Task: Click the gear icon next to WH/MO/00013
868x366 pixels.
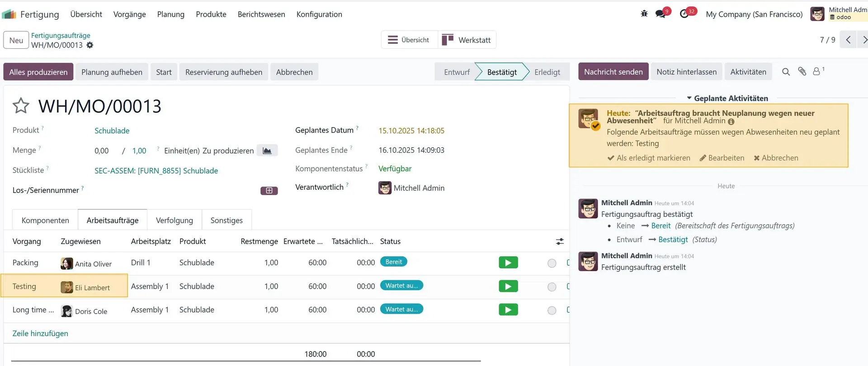Action: click(x=90, y=45)
